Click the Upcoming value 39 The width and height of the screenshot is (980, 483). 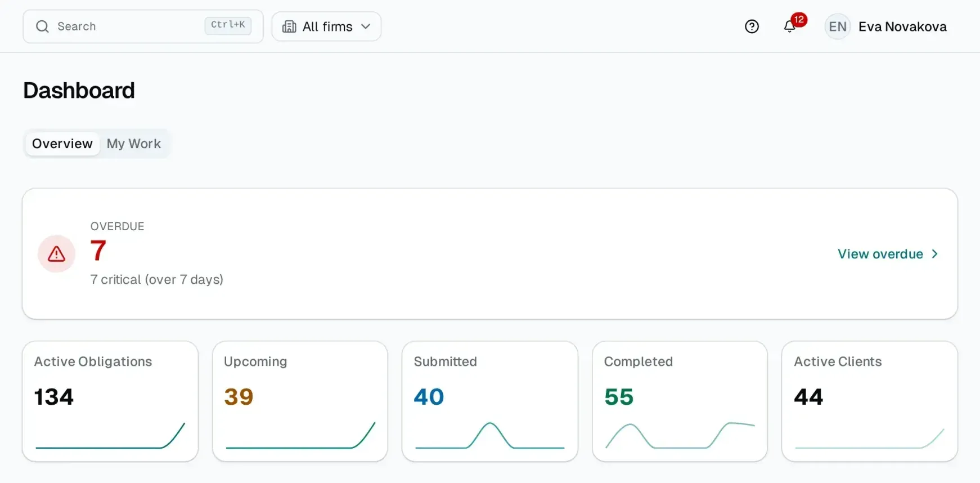pyautogui.click(x=239, y=397)
